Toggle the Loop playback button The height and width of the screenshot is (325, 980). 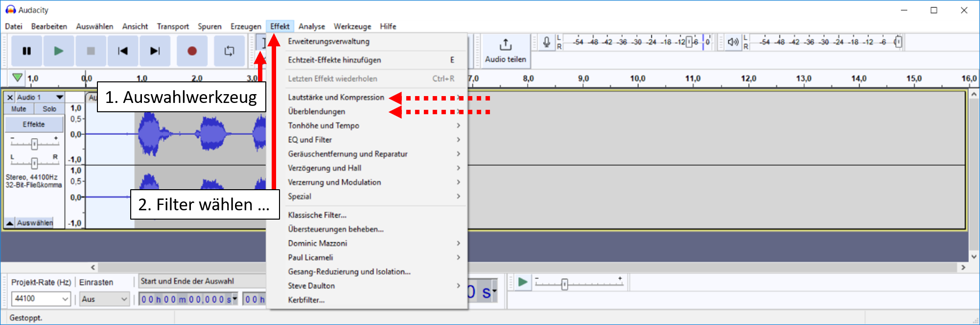229,51
